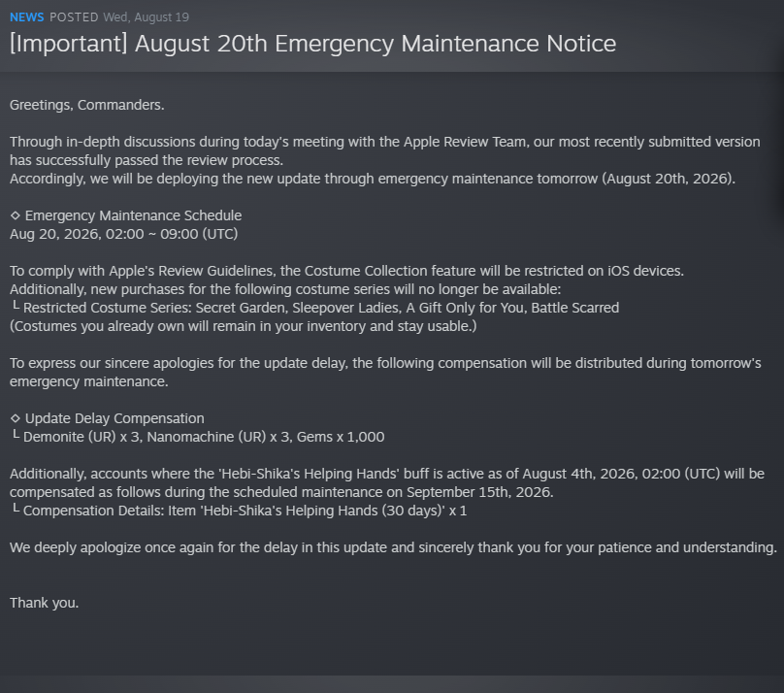
Task: Click the Costumes you already own note
Action: 244,326
